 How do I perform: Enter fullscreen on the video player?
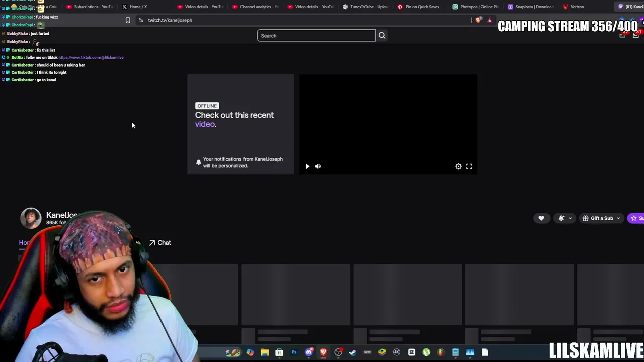[x=469, y=166]
